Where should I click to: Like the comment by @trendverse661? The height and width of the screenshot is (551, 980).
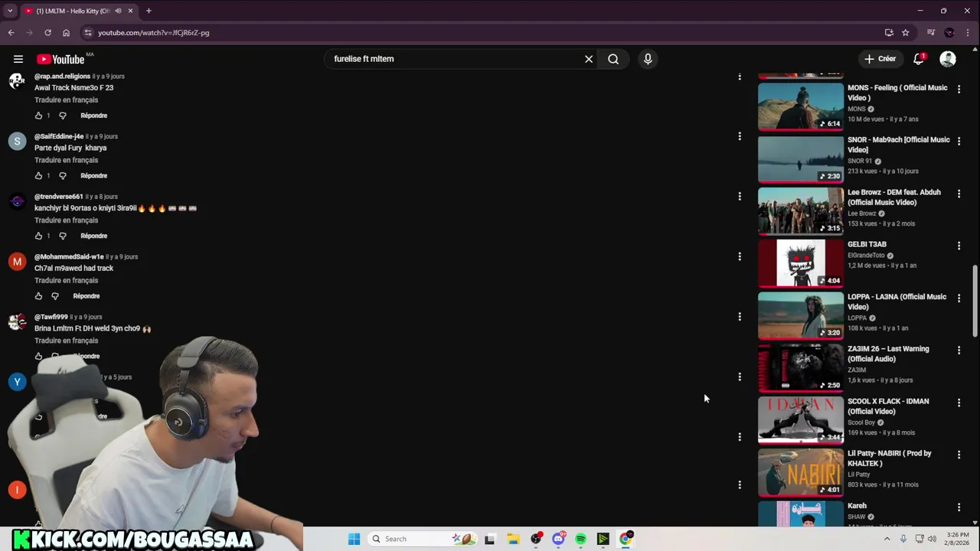38,236
